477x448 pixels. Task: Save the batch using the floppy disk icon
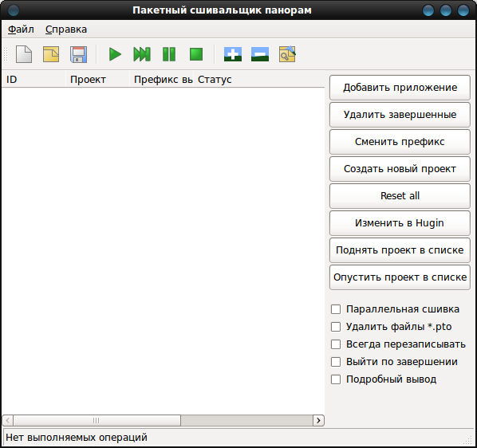[78, 54]
